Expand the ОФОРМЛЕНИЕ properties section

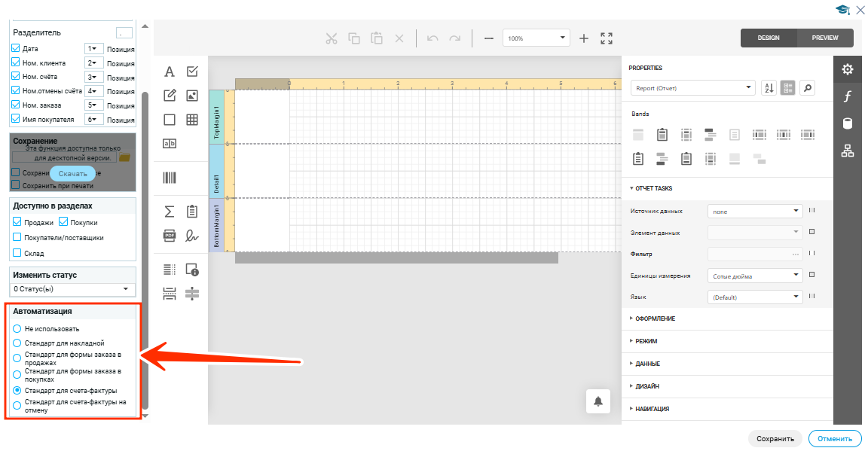655,318
